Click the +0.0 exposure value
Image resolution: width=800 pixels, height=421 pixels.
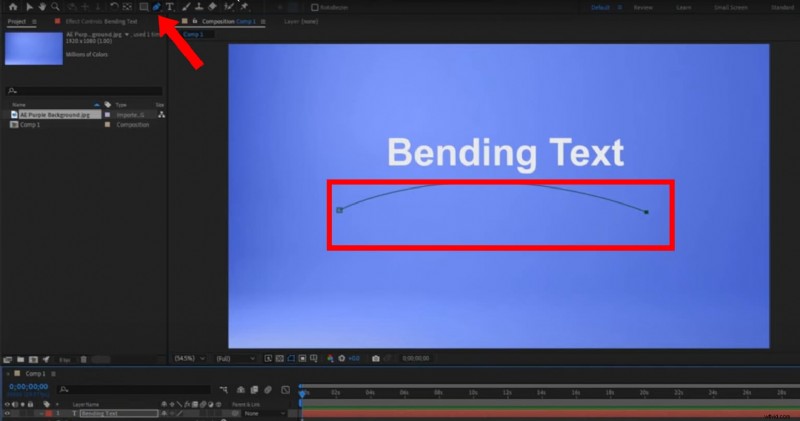(x=354, y=359)
